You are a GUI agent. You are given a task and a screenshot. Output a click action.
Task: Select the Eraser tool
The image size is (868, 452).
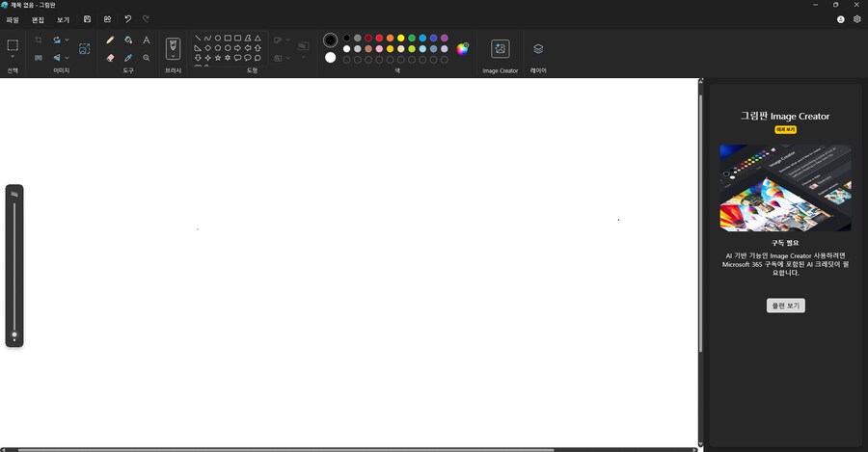[x=110, y=58]
